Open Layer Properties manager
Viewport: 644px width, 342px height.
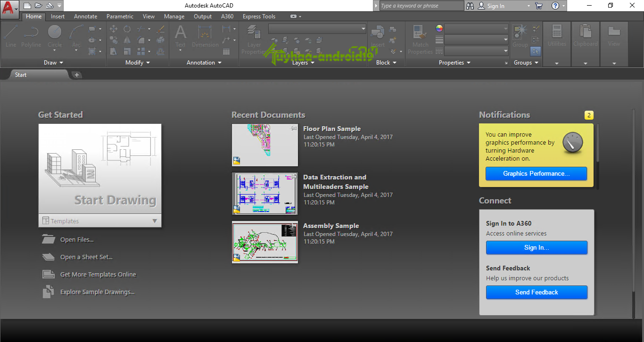pyautogui.click(x=254, y=40)
